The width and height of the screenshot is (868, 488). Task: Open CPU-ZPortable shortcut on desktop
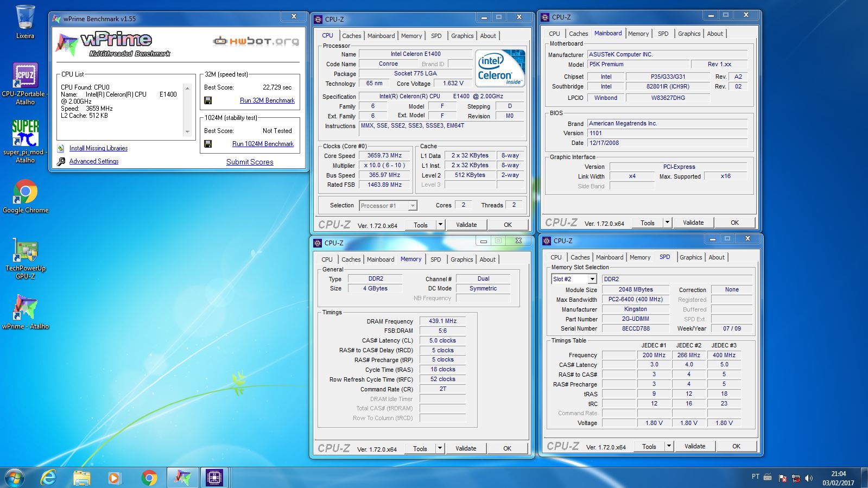tap(25, 83)
